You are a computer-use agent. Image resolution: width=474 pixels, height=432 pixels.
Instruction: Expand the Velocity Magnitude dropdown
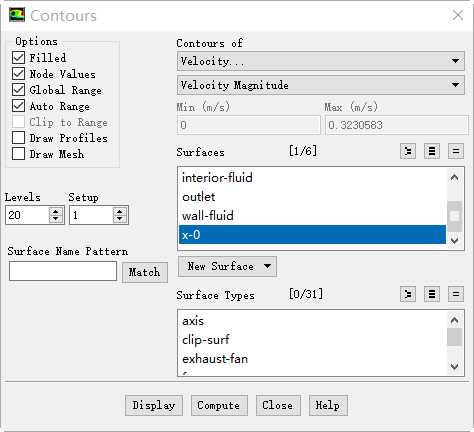click(x=321, y=85)
